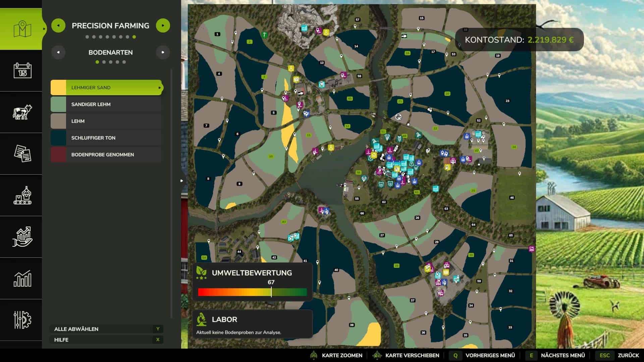Open the statistics bar chart icon

pos(22,278)
